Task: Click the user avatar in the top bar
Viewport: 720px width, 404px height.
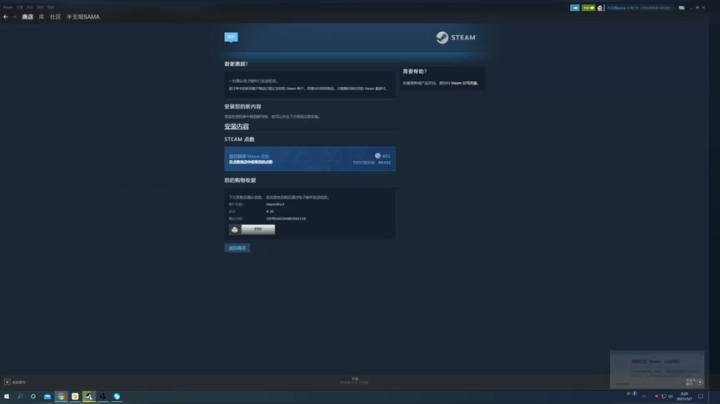Action: coord(601,8)
